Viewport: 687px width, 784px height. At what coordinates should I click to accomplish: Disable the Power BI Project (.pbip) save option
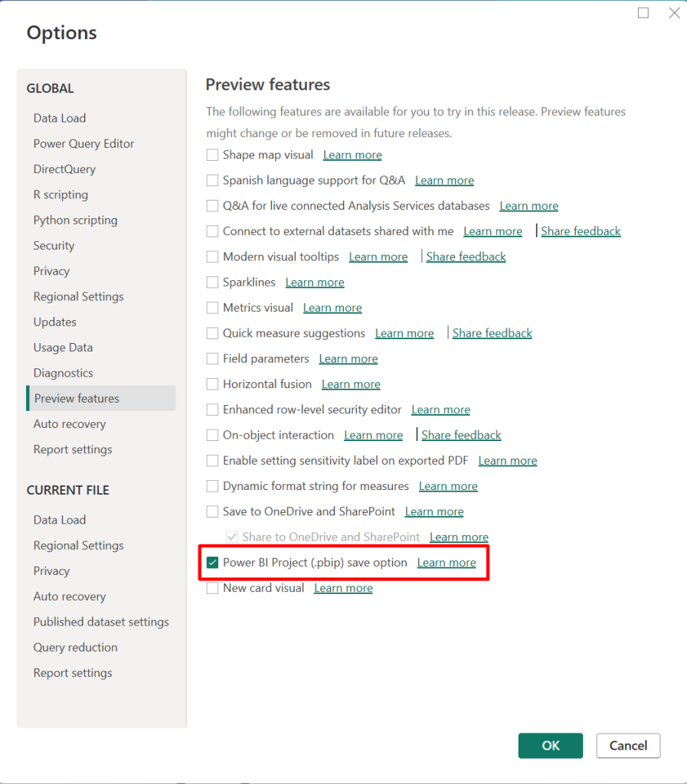[x=212, y=562]
